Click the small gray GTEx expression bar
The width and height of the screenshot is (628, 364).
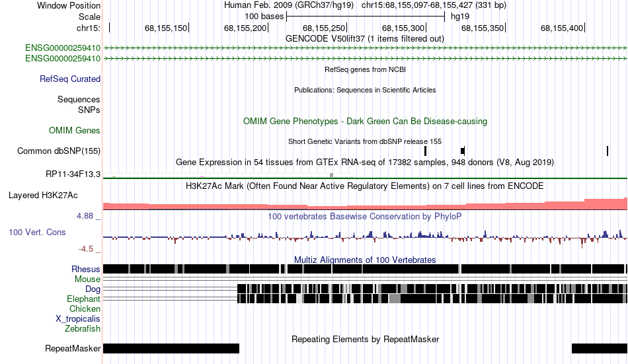331,175
